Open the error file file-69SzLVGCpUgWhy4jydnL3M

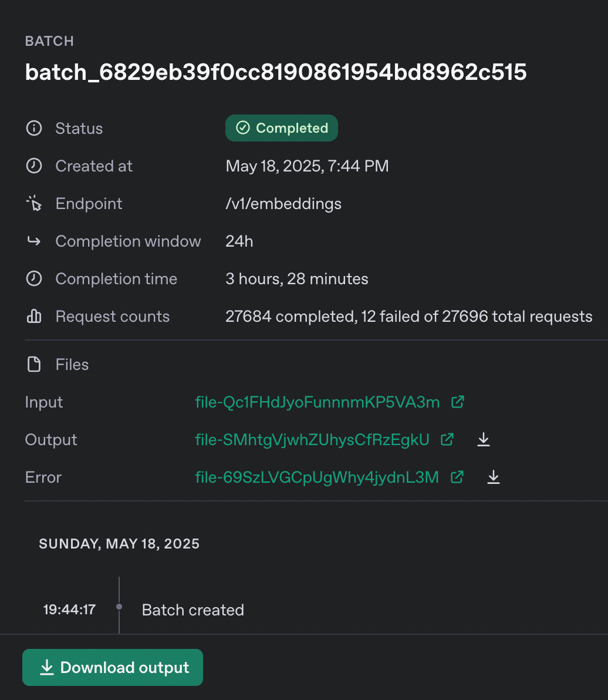[317, 477]
